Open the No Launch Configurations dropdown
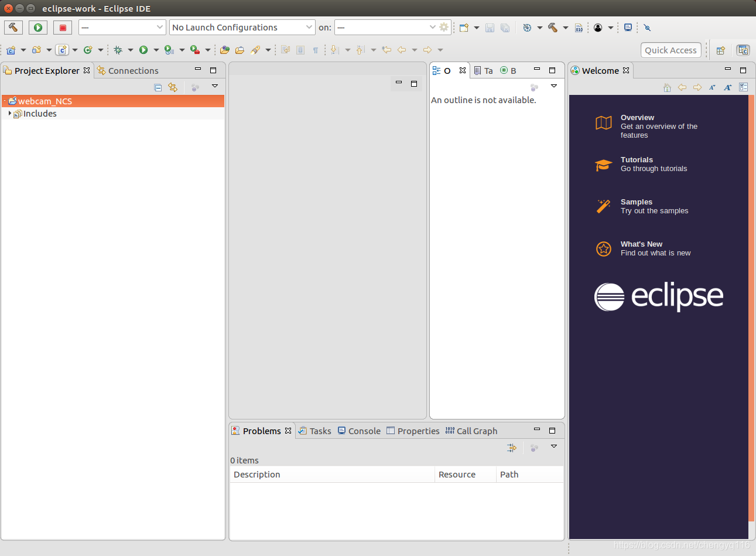756x556 pixels. [x=242, y=27]
